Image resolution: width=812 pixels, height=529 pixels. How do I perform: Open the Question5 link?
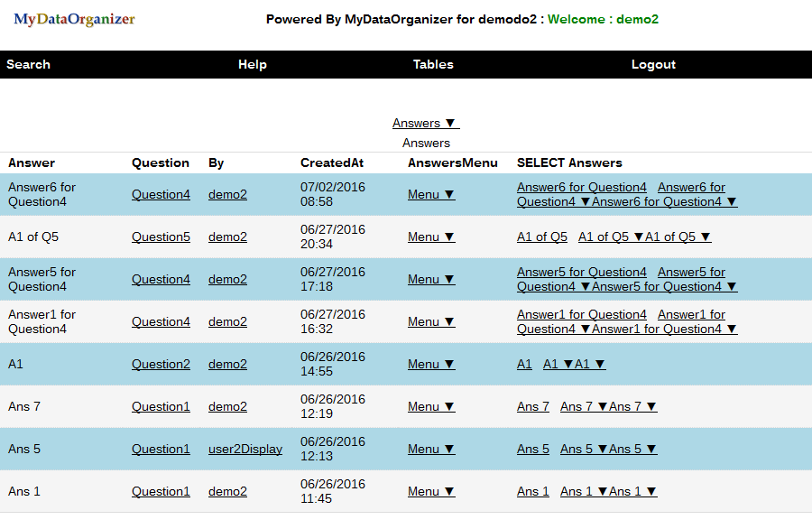click(161, 237)
